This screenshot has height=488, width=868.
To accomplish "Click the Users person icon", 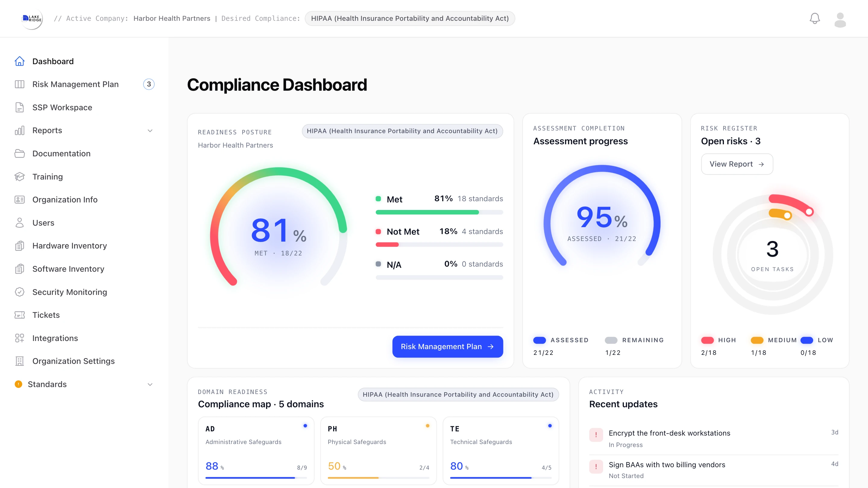I will coord(20,223).
